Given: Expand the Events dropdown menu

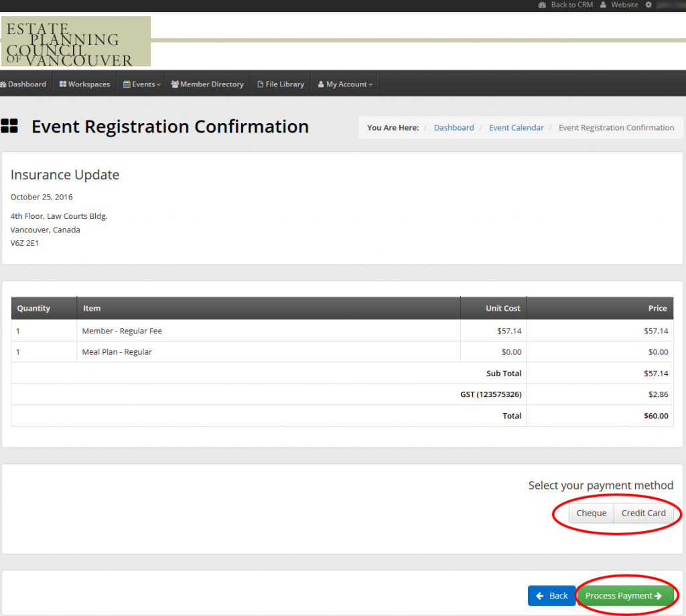Looking at the screenshot, I should point(142,84).
